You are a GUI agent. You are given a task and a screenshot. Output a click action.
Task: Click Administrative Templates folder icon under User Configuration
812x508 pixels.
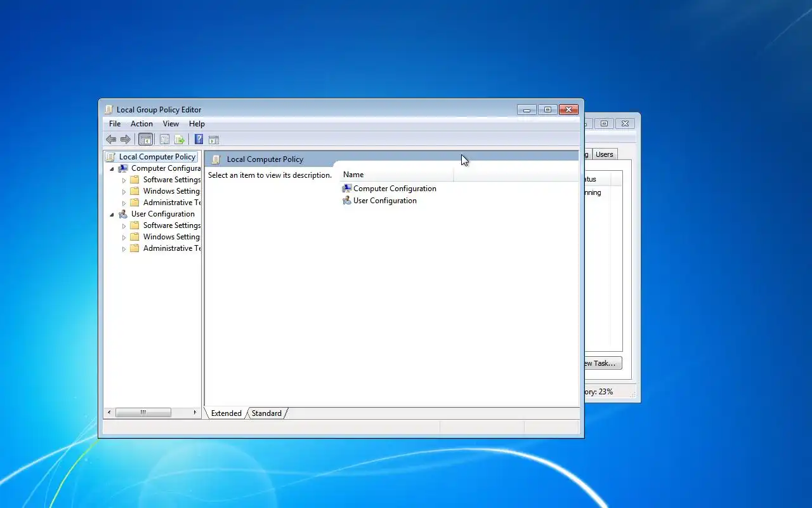pyautogui.click(x=134, y=248)
